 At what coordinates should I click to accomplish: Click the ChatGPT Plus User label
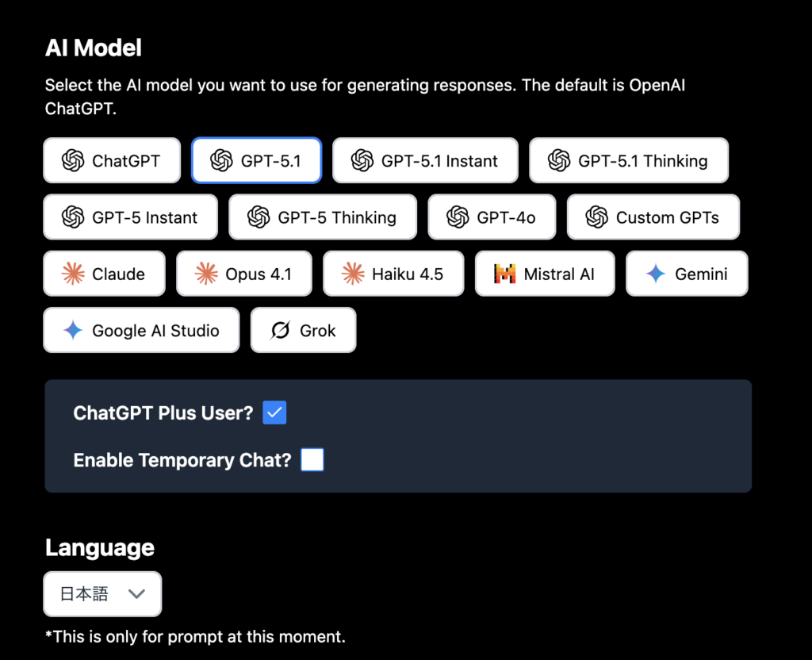click(x=163, y=413)
